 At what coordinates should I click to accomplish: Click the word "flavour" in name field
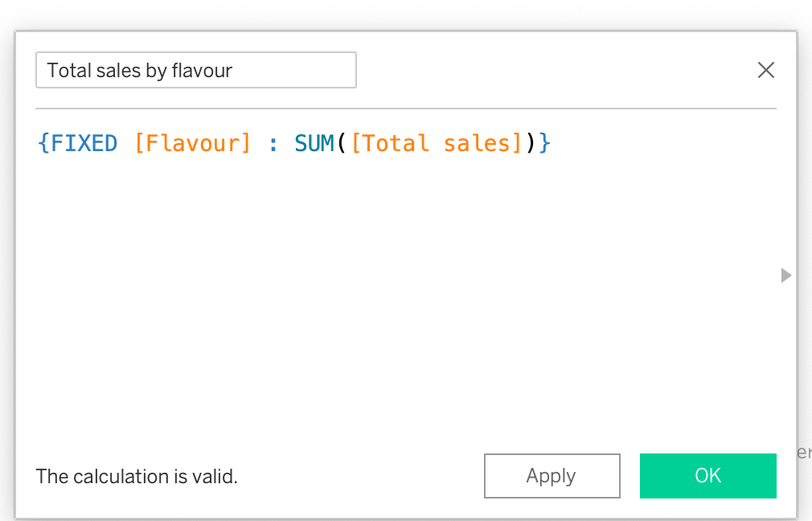point(202,70)
